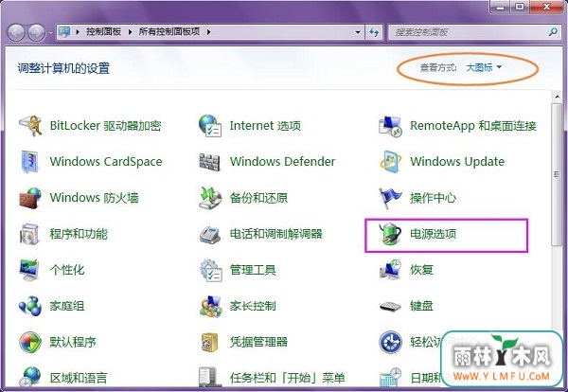
Task: Click the address bar control panel icon
Action: pos(64,32)
